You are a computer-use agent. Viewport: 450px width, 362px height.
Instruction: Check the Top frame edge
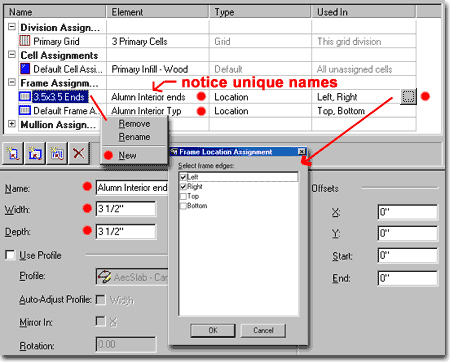pos(183,196)
